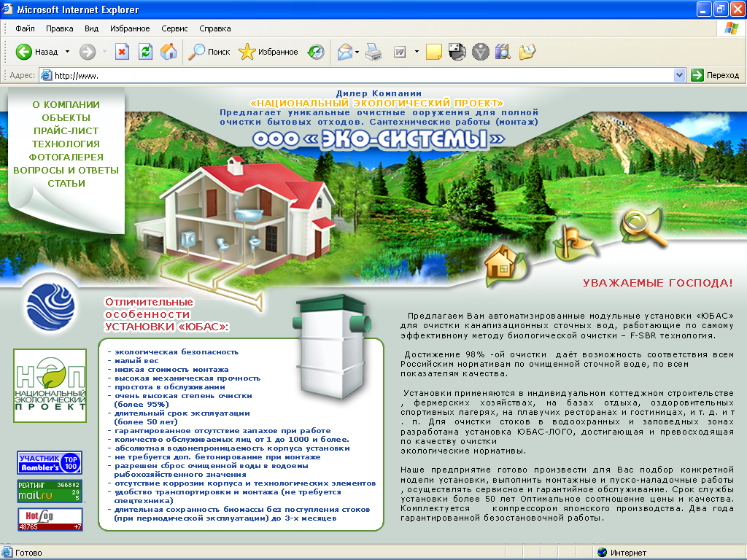747x560 pixels.
Task: Click the gray round shield toolbar icon
Action: [480, 52]
